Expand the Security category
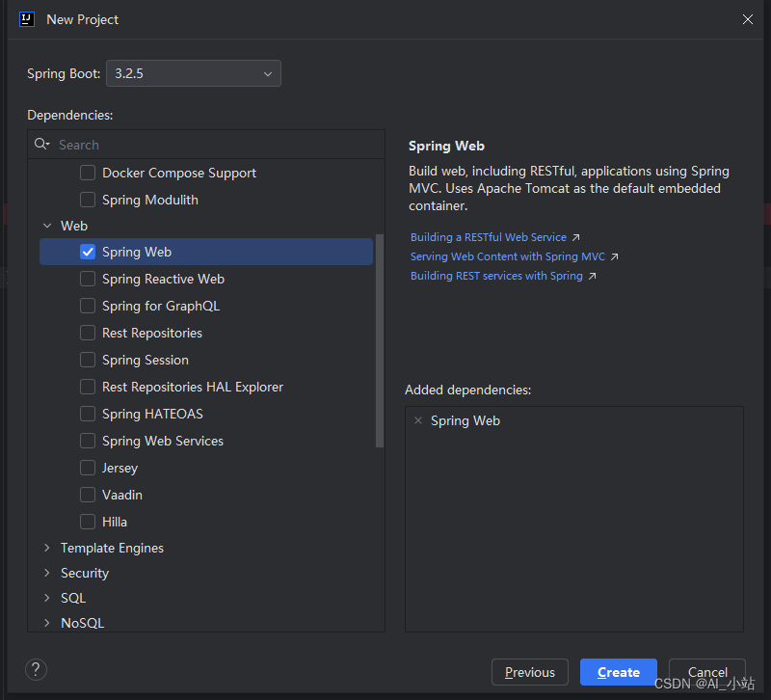771x700 pixels. point(47,573)
